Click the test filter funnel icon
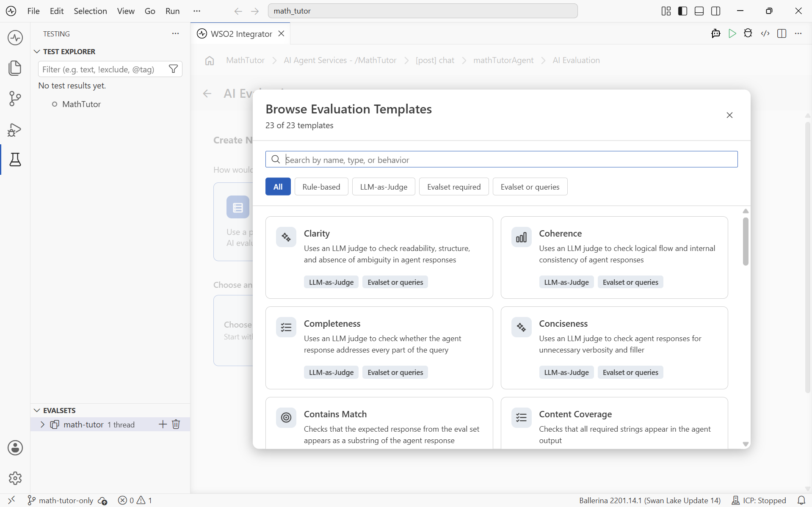The image size is (812, 507). pyautogui.click(x=173, y=69)
